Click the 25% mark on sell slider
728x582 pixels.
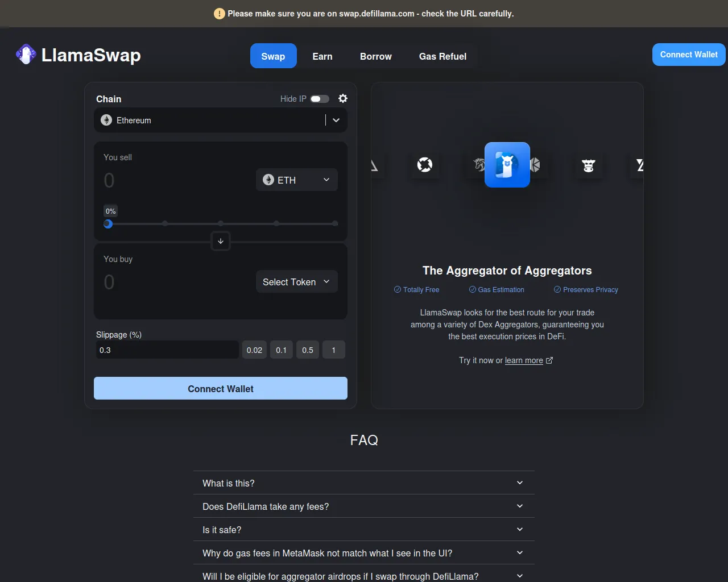pos(165,223)
